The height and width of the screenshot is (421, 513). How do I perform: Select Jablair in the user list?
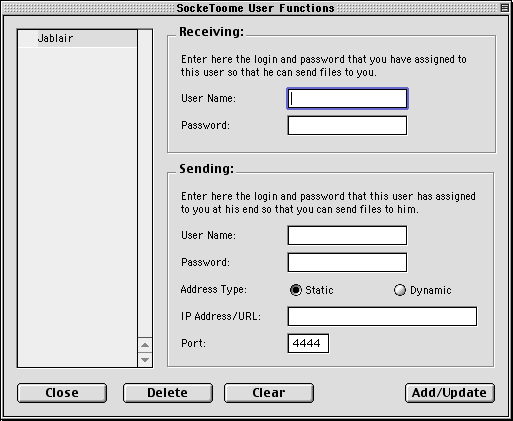(x=77, y=38)
